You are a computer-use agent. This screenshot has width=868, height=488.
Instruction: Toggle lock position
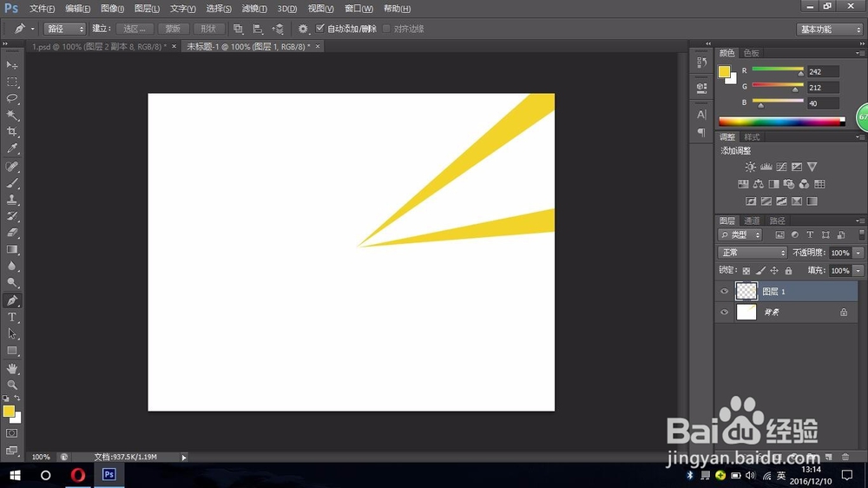click(774, 271)
